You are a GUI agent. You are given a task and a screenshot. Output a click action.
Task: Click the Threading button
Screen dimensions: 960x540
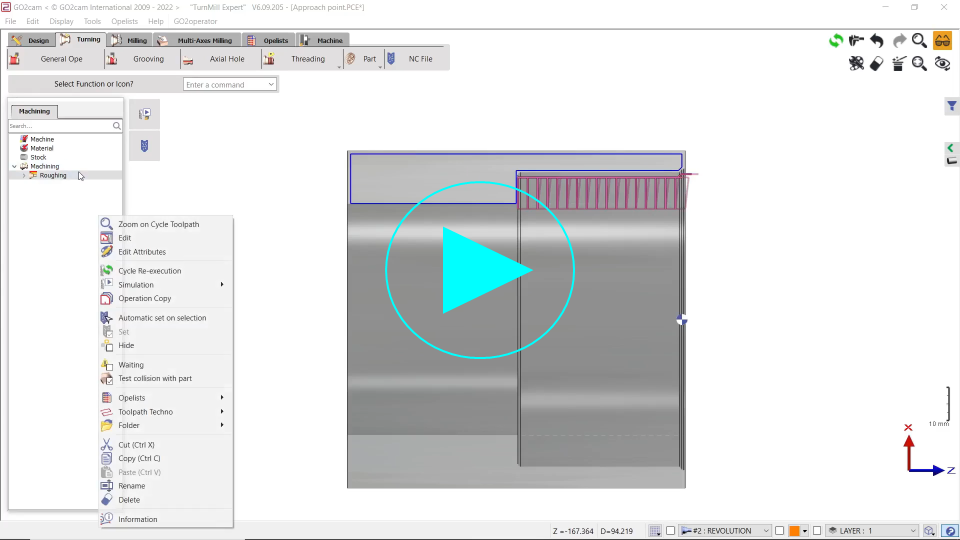307,59
